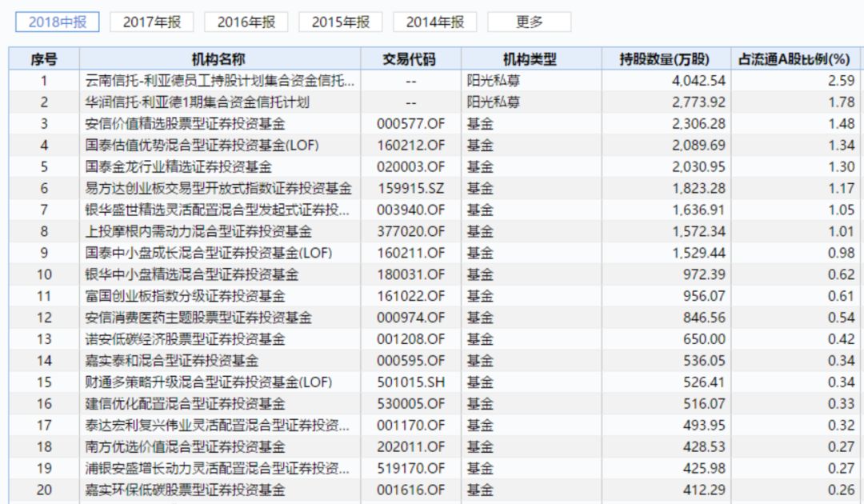
Task: Click trading code 501015.SH
Action: click(410, 382)
